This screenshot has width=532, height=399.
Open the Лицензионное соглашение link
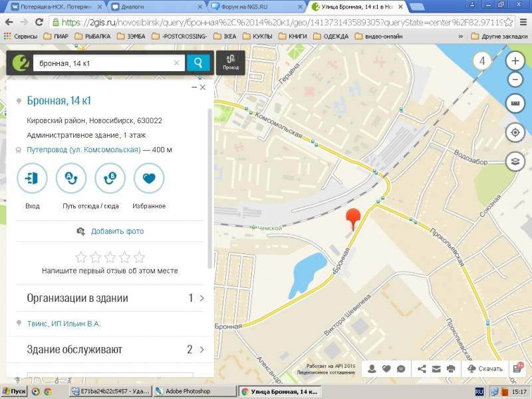327,372
